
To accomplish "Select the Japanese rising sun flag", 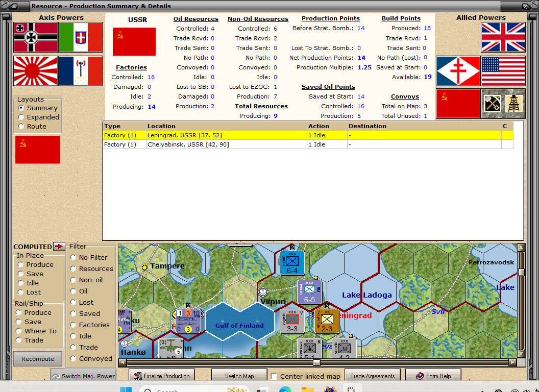I will tap(36, 71).
